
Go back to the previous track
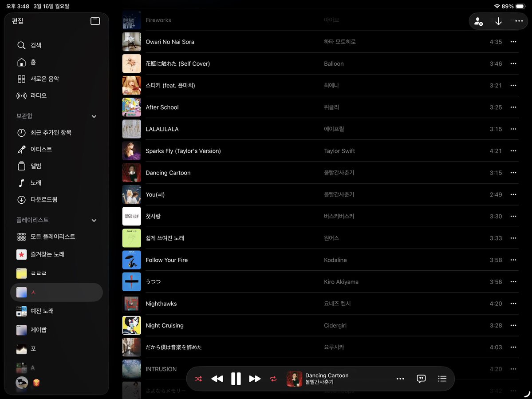pos(217,379)
